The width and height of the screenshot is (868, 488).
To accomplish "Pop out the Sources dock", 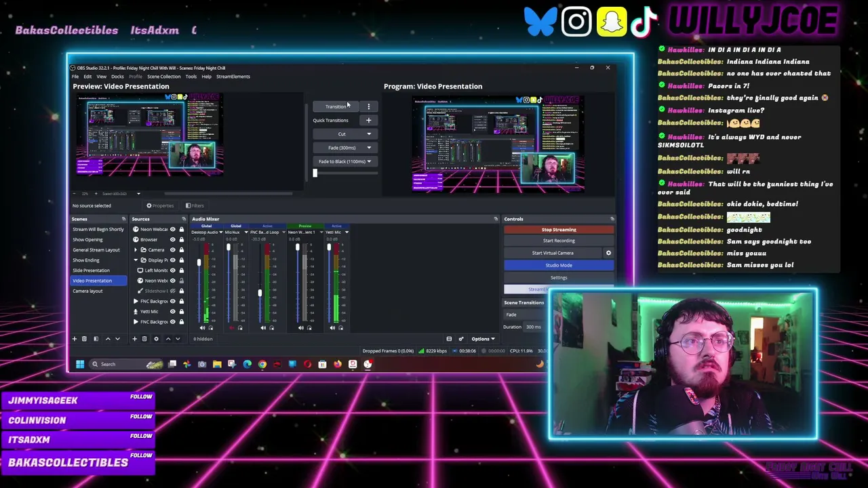I will pos(184,219).
